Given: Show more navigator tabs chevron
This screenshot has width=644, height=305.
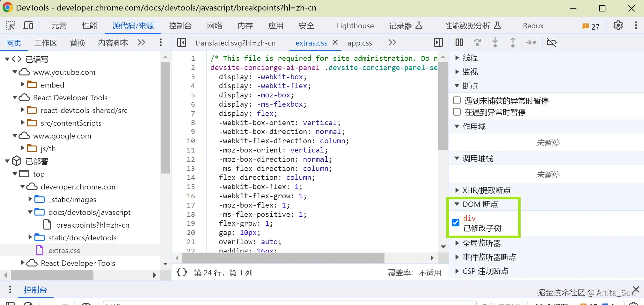Looking at the screenshot, I should (142, 42).
